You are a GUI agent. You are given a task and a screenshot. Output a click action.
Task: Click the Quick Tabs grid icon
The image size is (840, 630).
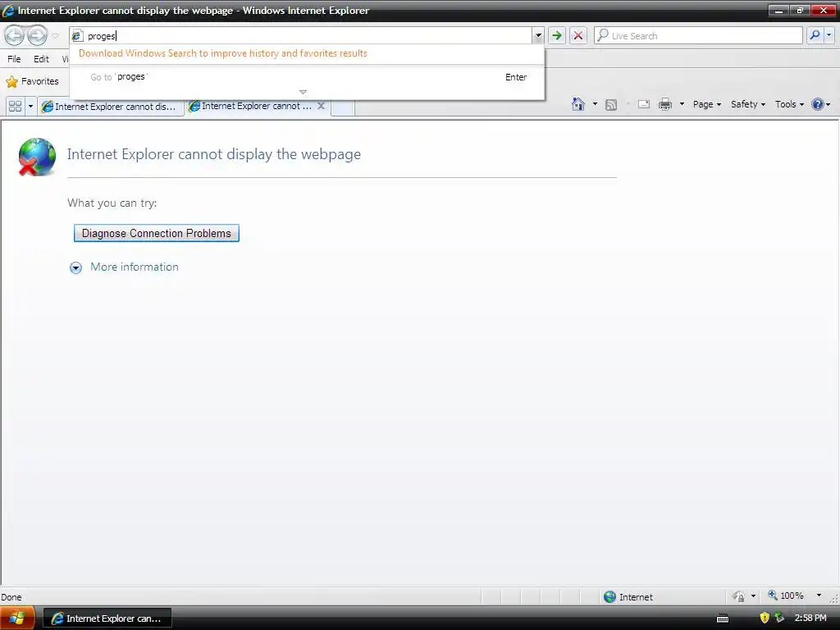[15, 106]
